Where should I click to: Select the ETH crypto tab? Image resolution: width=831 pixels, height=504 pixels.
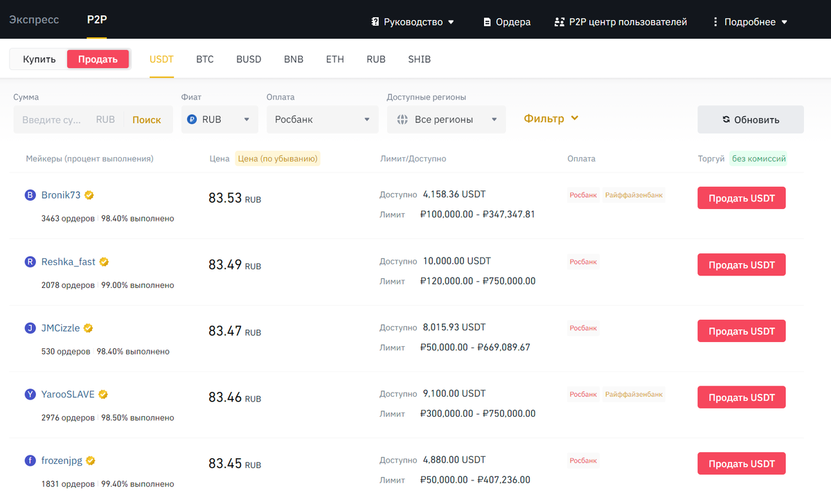tap(335, 60)
